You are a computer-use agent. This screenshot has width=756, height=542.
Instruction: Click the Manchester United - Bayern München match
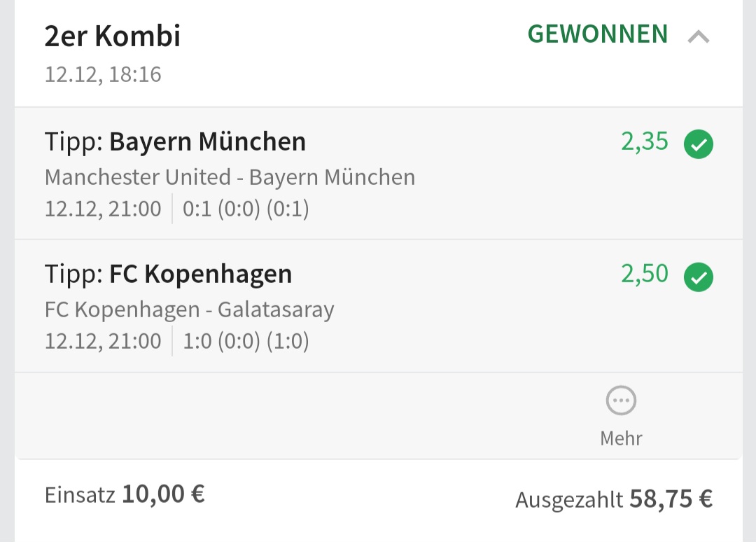[x=230, y=177]
